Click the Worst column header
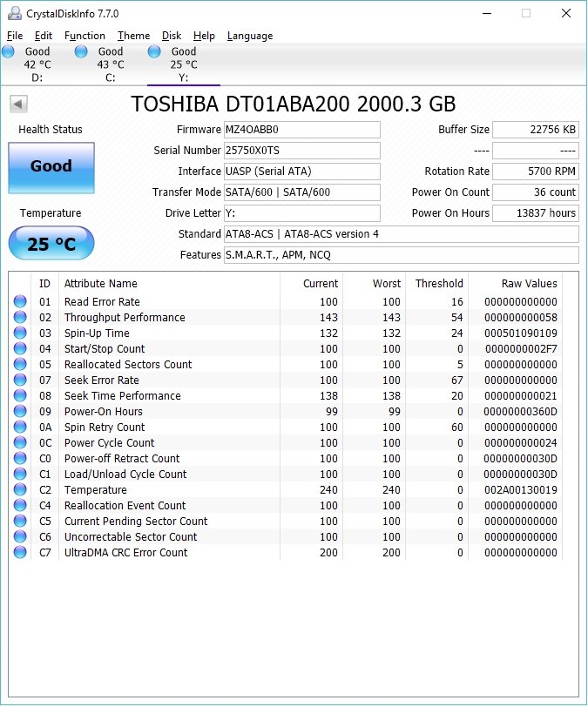Image resolution: width=588 pixels, height=707 pixels. pyautogui.click(x=374, y=283)
